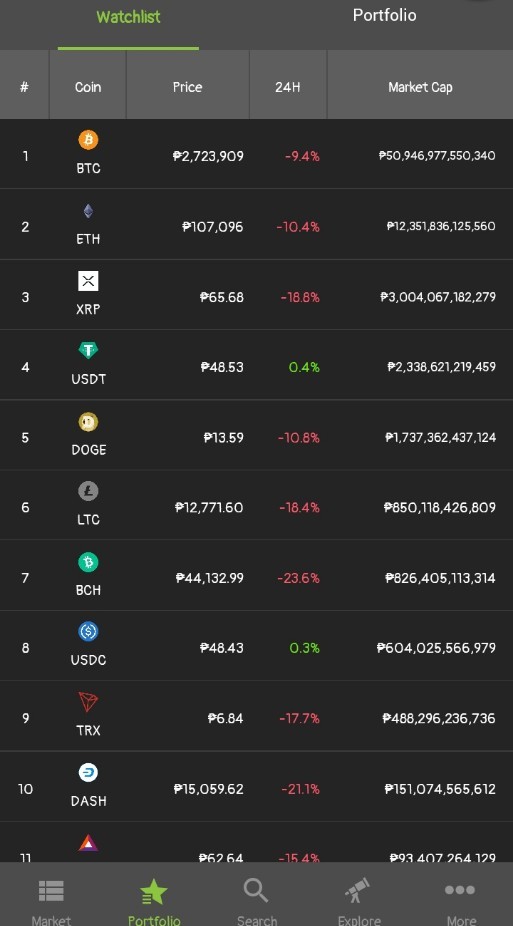Open BTC price ₱2,723,909 row

pos(256,155)
